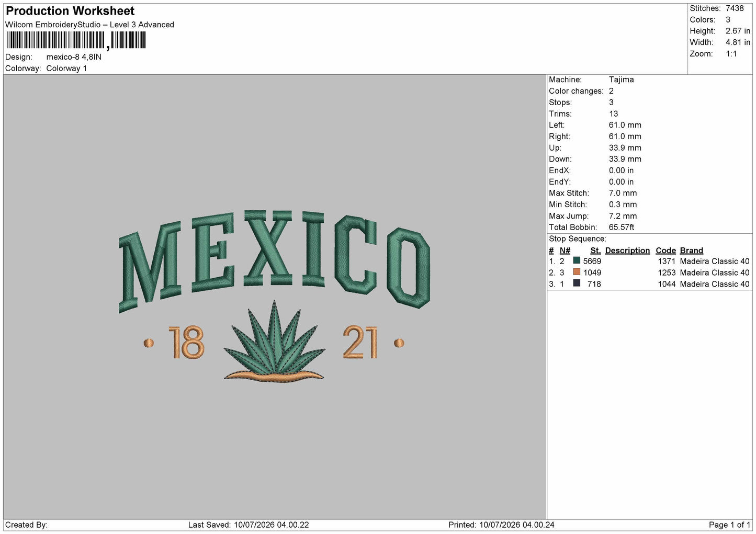Click the Max Jump value '7.2 mm'
This screenshot has height=534, width=756.
tap(623, 216)
